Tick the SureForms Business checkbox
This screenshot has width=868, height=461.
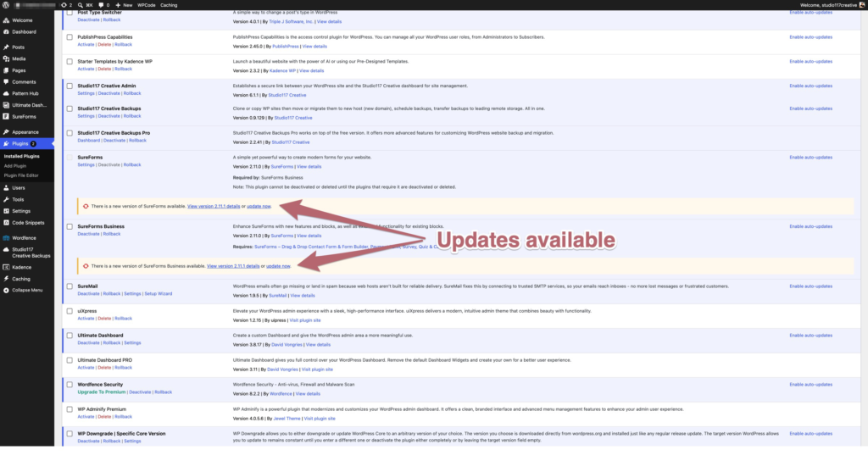70,227
